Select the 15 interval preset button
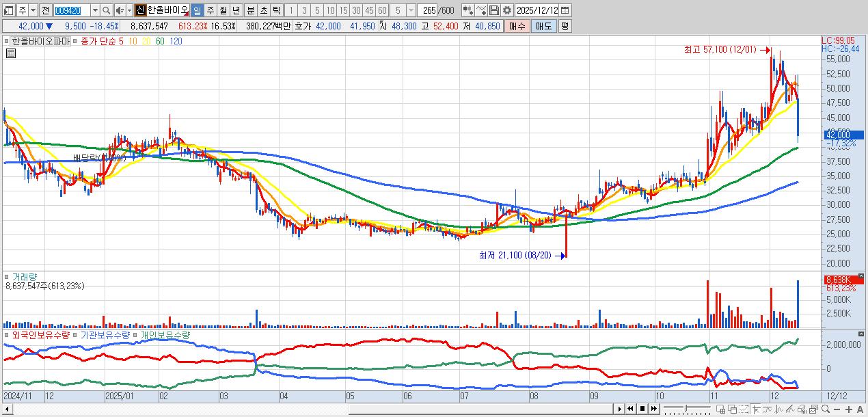Screen dimensions: 868x417 [343, 10]
